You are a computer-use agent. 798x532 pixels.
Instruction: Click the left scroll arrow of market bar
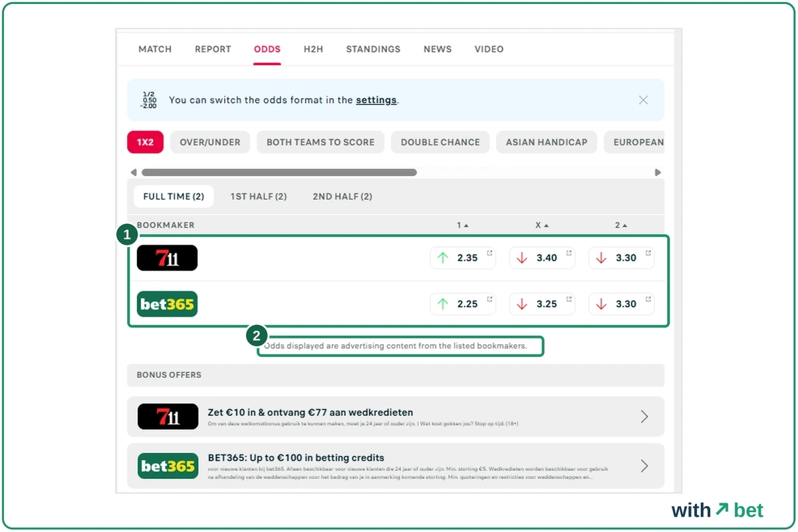(134, 172)
